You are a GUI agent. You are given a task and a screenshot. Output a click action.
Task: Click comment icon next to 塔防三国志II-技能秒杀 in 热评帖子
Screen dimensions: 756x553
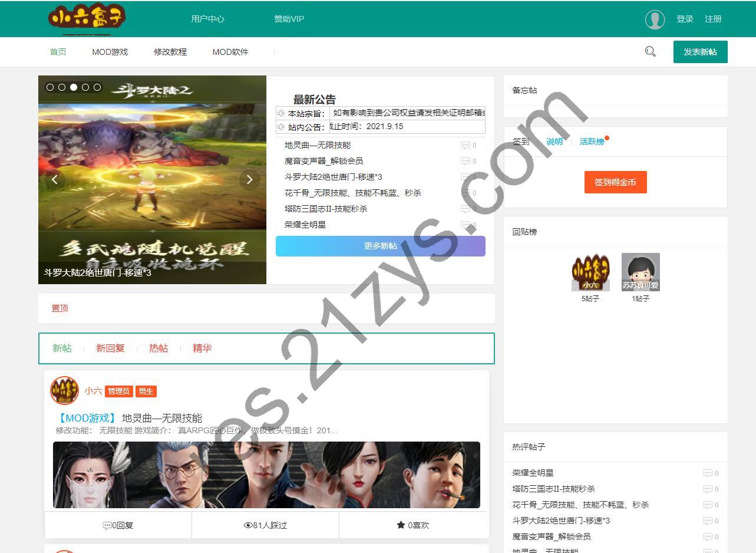click(708, 489)
